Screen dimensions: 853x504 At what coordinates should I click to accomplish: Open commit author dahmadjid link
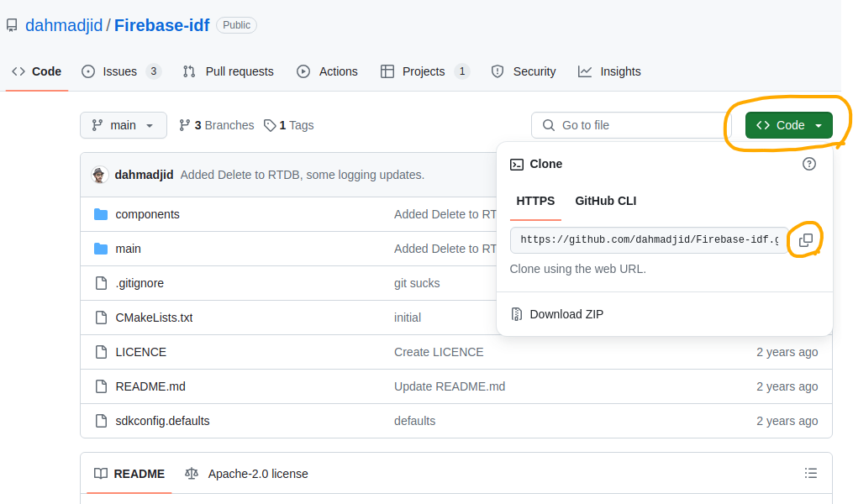click(x=144, y=175)
